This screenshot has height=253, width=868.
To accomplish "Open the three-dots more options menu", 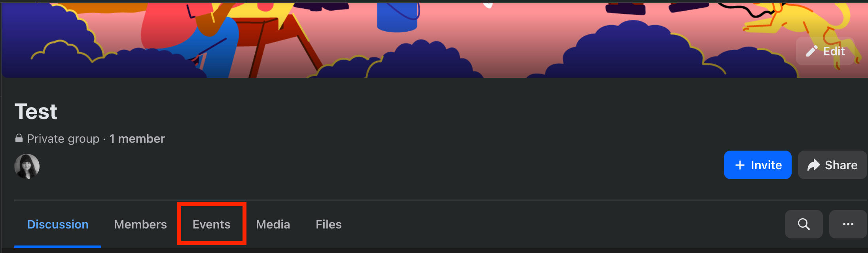I will pos(848,224).
